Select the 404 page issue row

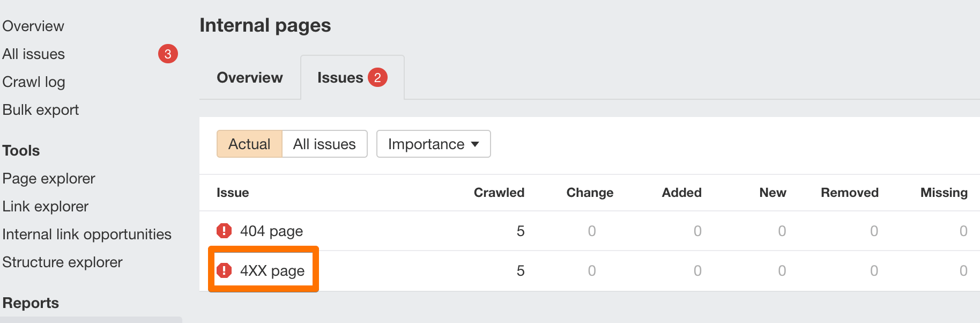[x=271, y=231]
